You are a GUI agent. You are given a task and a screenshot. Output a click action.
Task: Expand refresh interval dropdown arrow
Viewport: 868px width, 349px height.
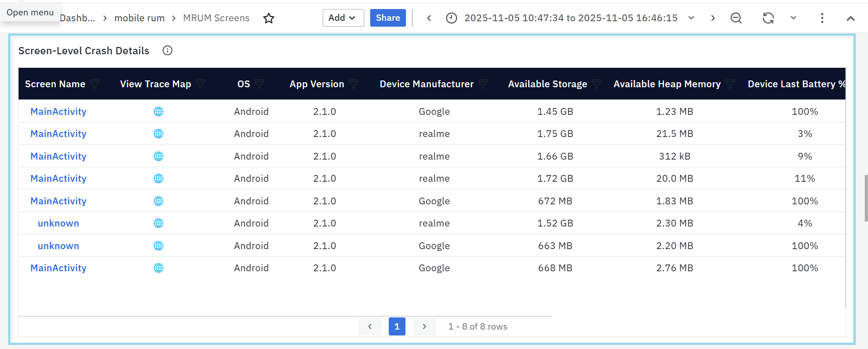pos(793,18)
